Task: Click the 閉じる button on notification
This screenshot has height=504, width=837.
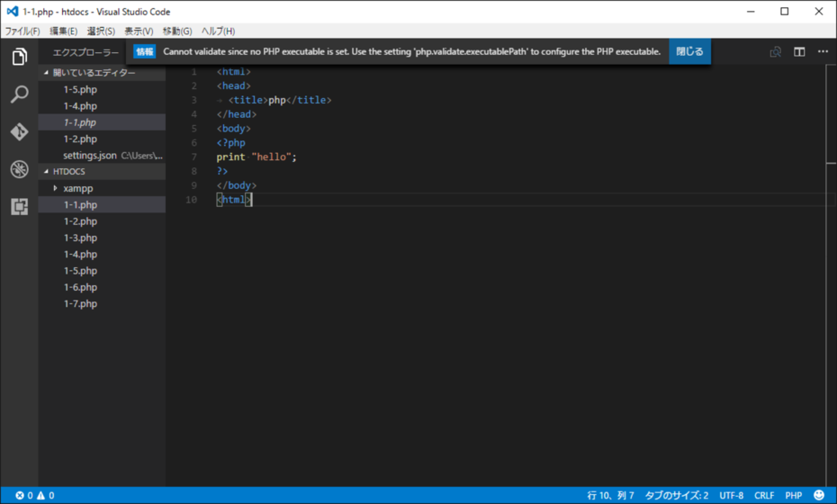Action: click(x=690, y=51)
